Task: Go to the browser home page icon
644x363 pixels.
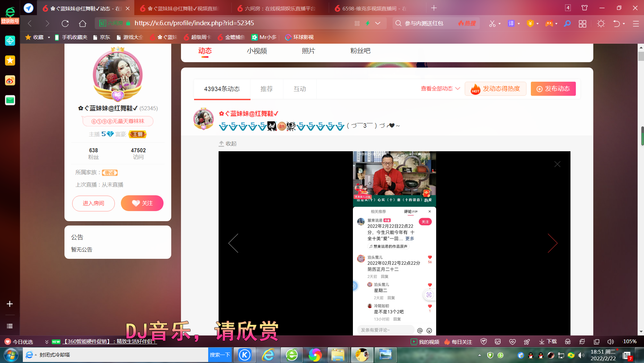Action: point(83,23)
